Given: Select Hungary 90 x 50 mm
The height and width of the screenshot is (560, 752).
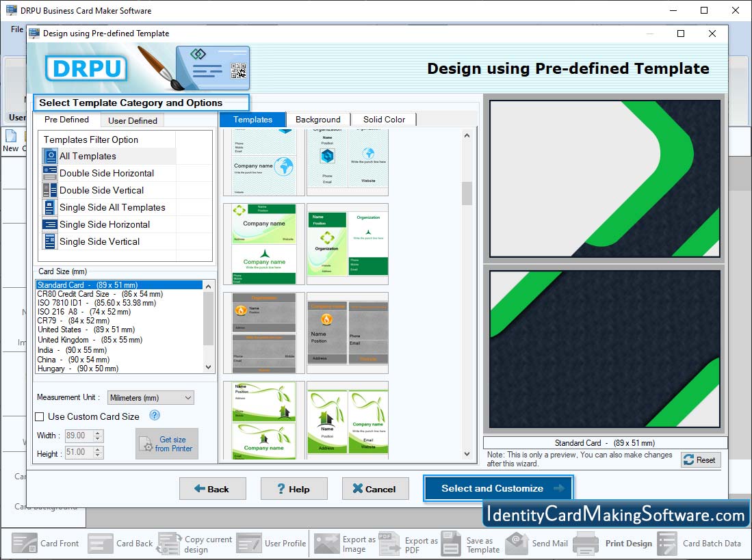Looking at the screenshot, I should pos(120,369).
